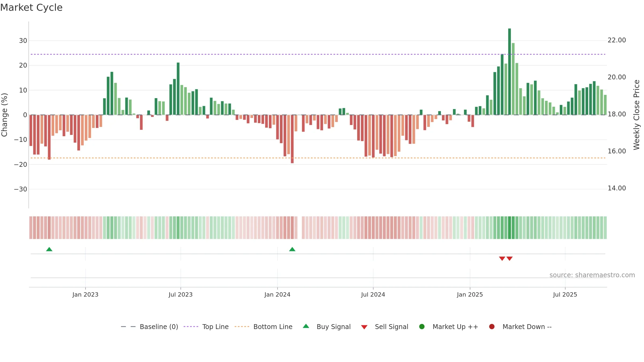Click the Jan 2024 x-axis label

pyautogui.click(x=277, y=294)
